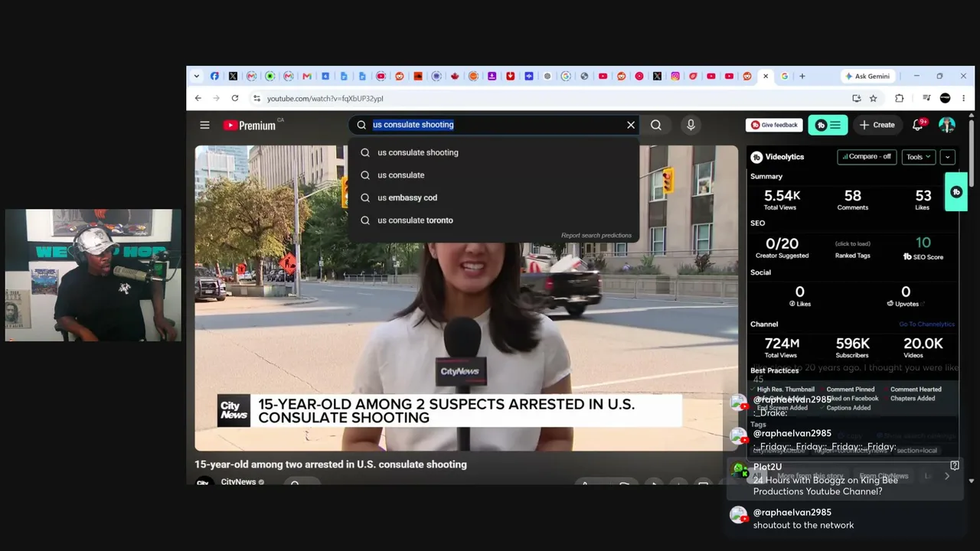Go back in the browser
This screenshot has width=980, height=551.
click(198, 98)
